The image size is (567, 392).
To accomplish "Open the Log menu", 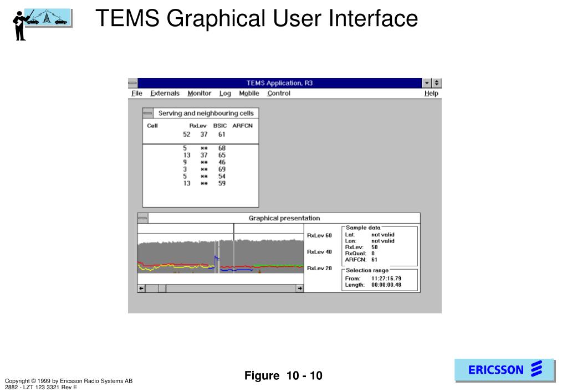I will pos(225,93).
